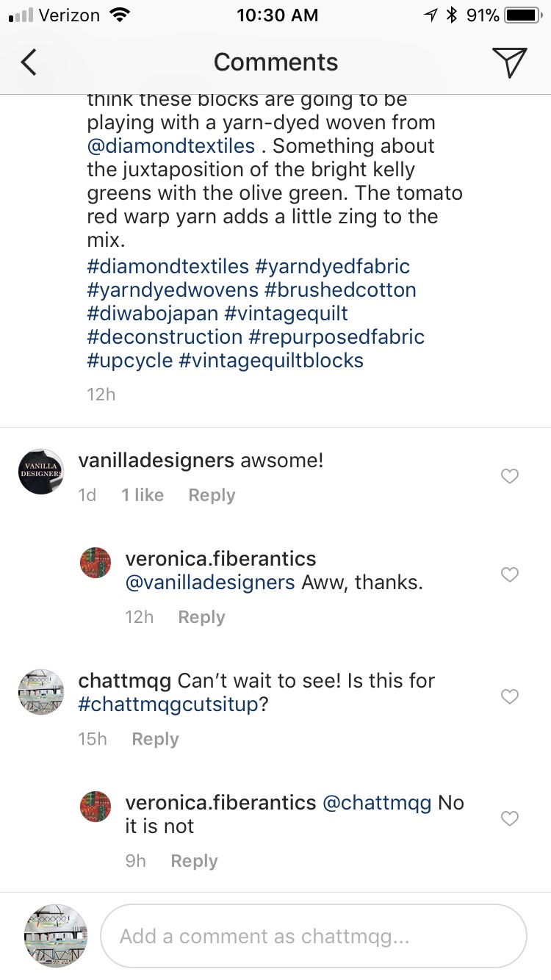The image size is (551, 980).
Task: Go back using the back arrow
Action: tap(29, 62)
